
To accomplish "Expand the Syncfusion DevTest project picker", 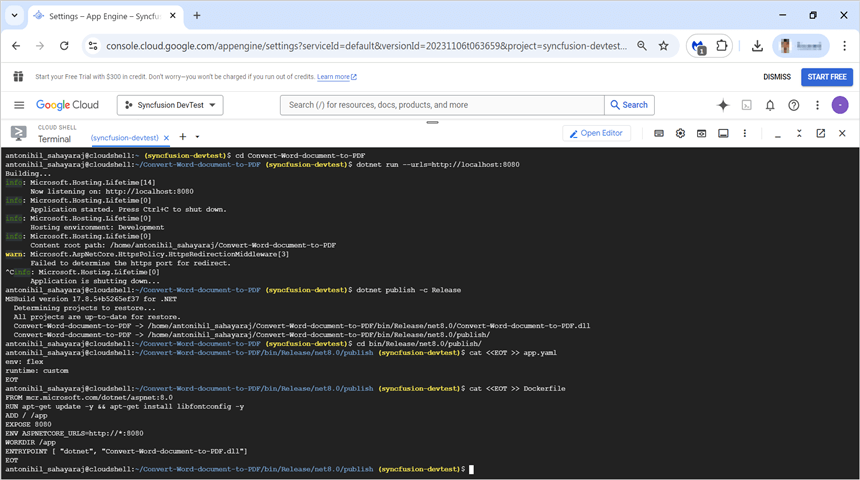I will [170, 105].
